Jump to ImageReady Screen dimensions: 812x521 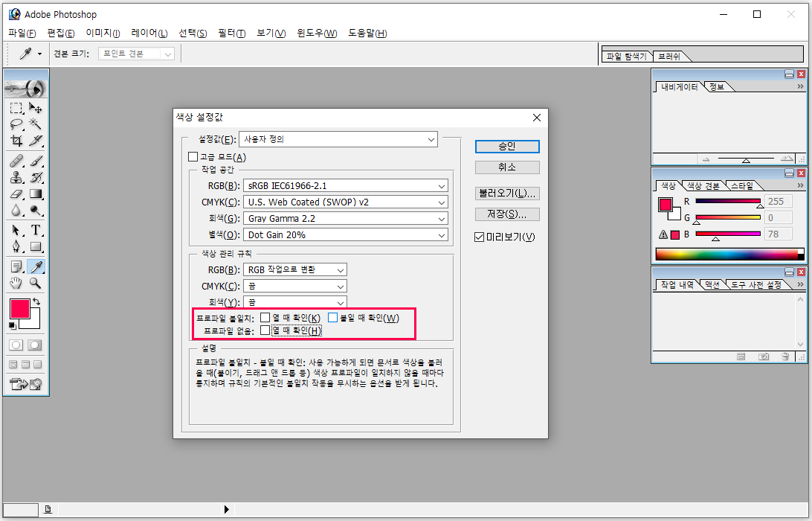[25, 384]
